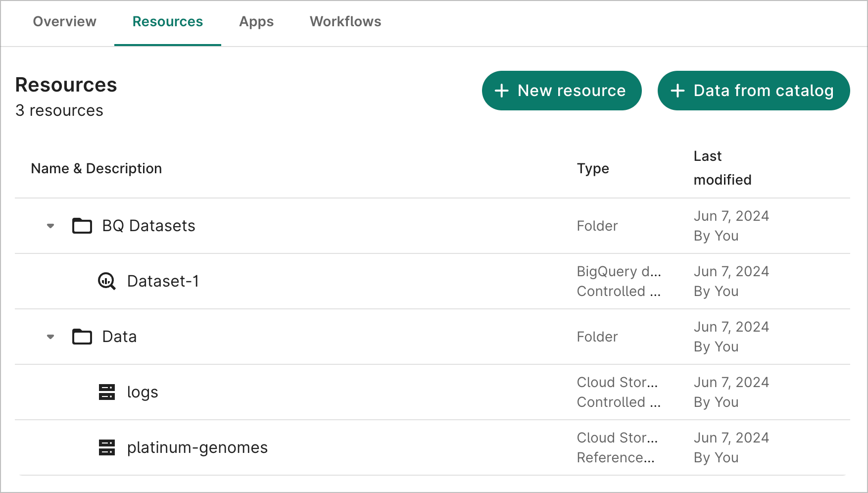Click the Cloud Stor... Controlled type for logs
The height and width of the screenshot is (493, 868).
[x=619, y=392]
